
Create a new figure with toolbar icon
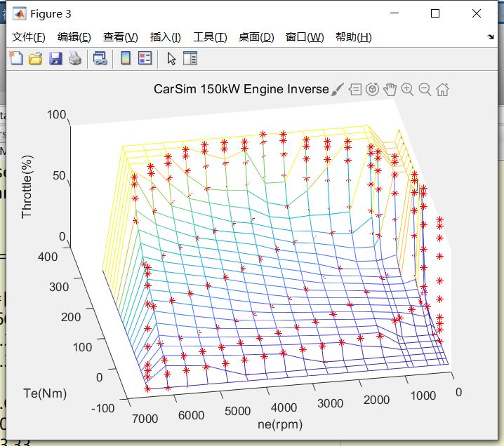[16, 59]
